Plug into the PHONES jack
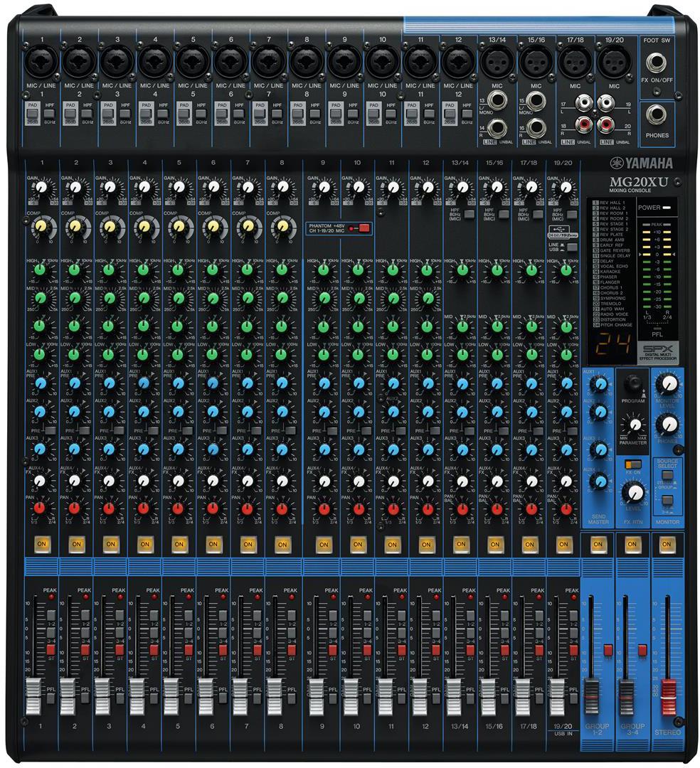Viewport: 700px width, 768px height. coord(656,114)
